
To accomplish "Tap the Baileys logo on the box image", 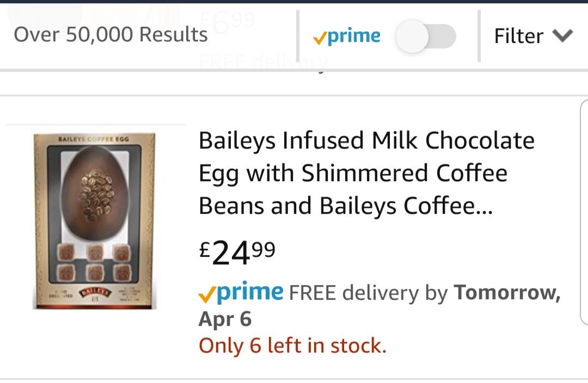I will [x=95, y=292].
